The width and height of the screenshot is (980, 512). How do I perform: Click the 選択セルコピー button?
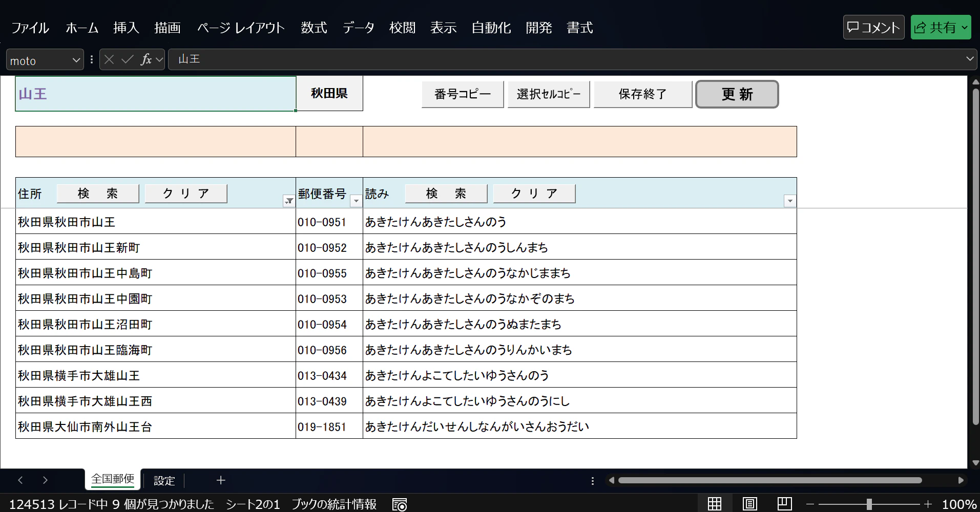[x=549, y=94]
